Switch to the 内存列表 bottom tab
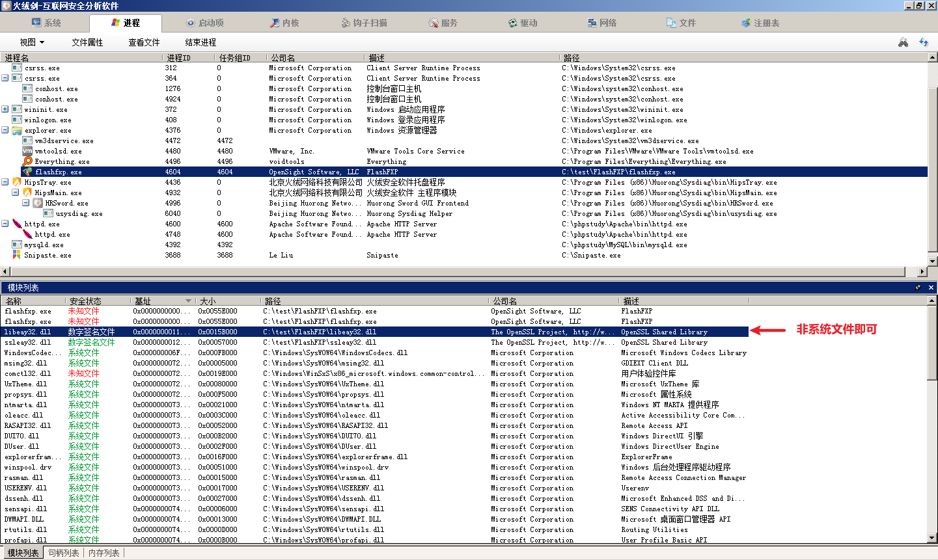This screenshot has width=938, height=560. point(104,553)
